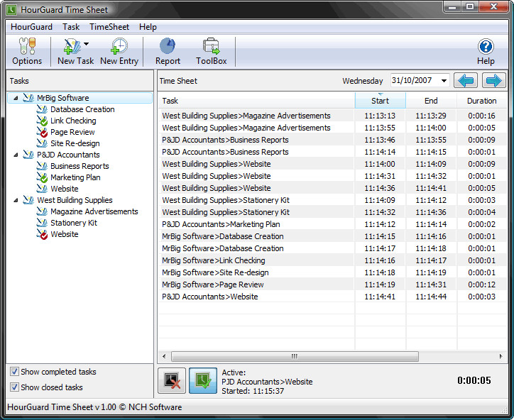Open the Help menu

(x=148, y=27)
